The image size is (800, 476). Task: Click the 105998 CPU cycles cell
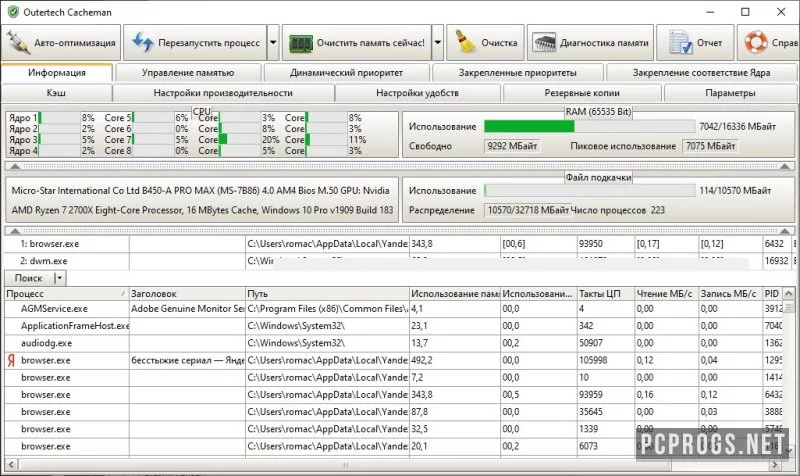[606, 361]
